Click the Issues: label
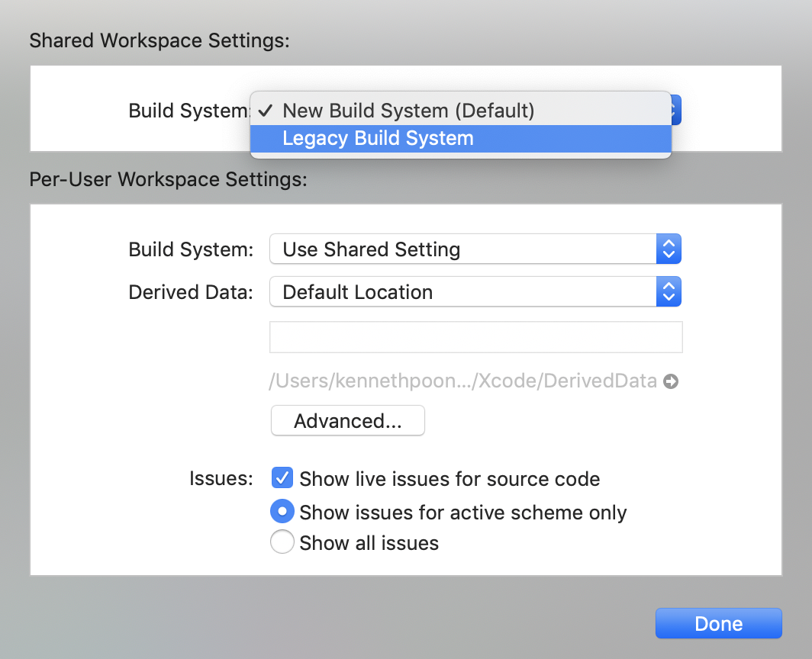Viewport: 812px width, 659px height. pyautogui.click(x=221, y=478)
